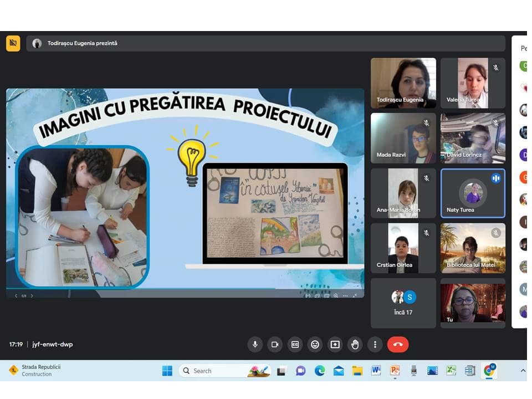Open the emoji reactions button

pos(315,345)
